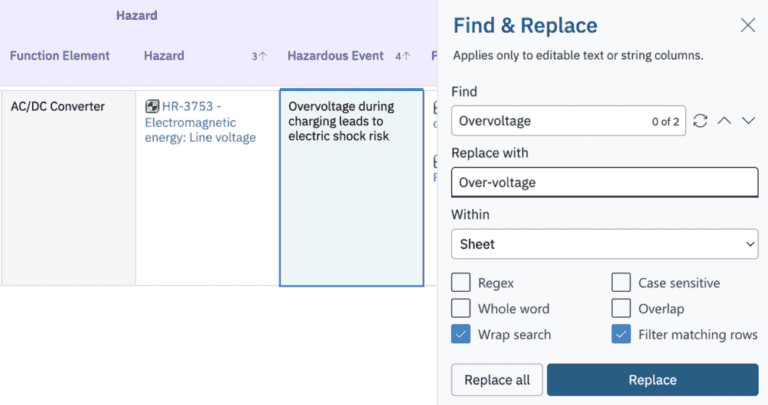
Task: Uncheck Filter matching rows
Action: [x=621, y=335]
